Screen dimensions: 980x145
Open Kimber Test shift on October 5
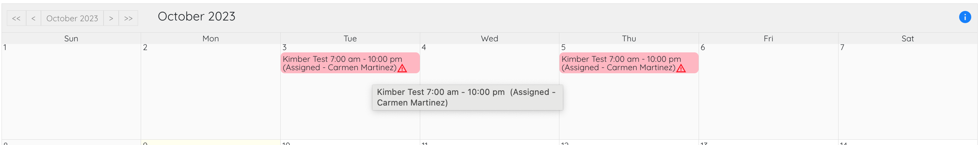(629, 63)
